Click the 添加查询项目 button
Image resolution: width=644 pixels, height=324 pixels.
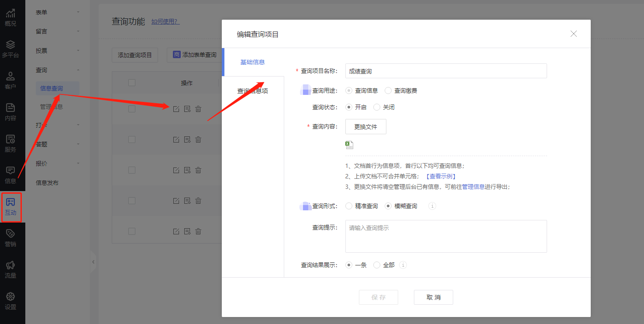click(135, 55)
